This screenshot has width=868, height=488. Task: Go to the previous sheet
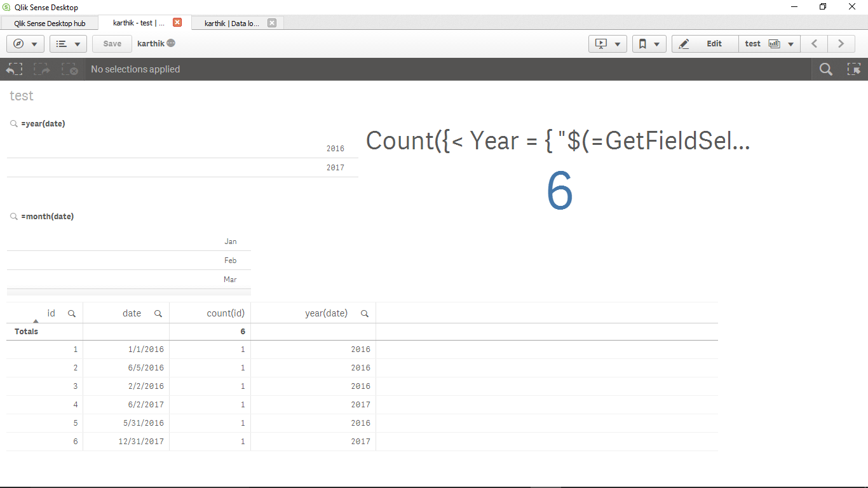pos(814,44)
